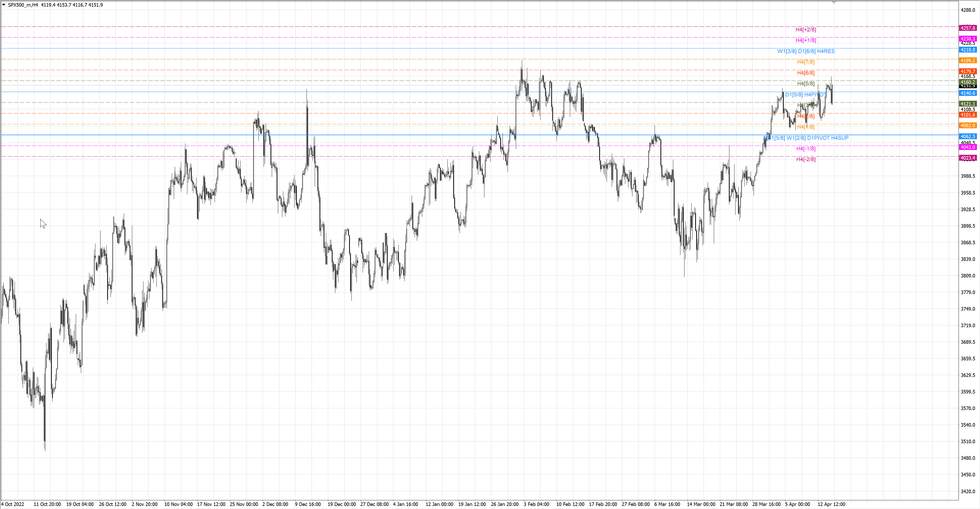Click the 9 Dec 16:00 time label

point(308,504)
